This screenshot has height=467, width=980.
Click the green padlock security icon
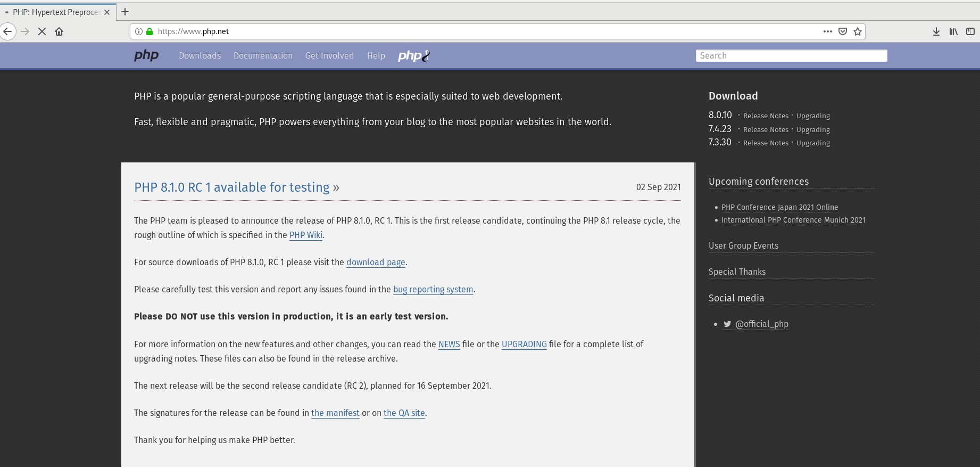point(150,31)
